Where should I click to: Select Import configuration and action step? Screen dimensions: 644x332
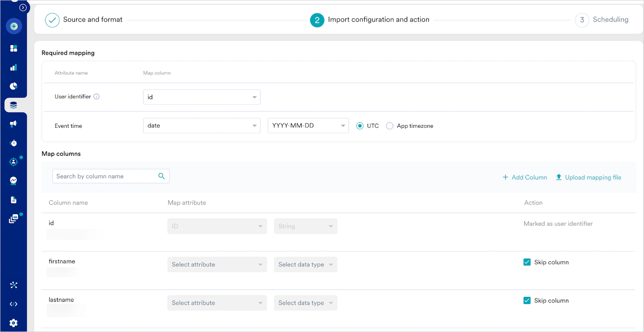click(x=378, y=19)
